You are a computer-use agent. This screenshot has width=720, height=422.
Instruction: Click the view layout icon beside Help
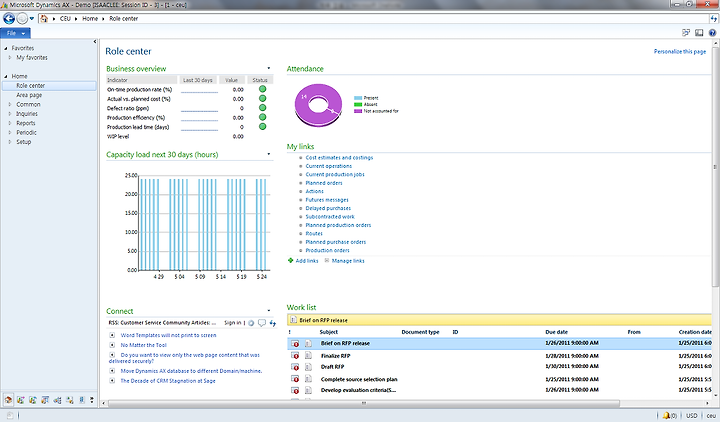pos(699,33)
